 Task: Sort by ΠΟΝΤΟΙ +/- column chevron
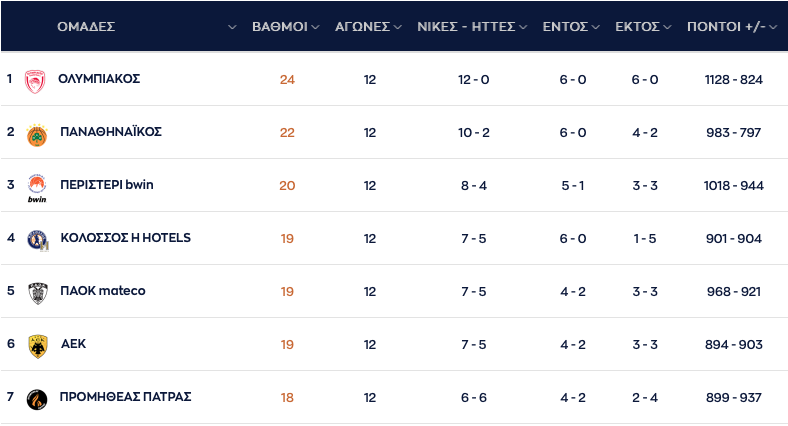coord(773,27)
